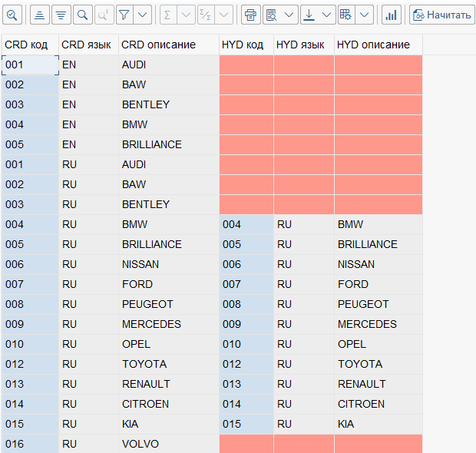This screenshot has height=453, width=476.
Task: Select the HYD язык column header
Action: click(304, 45)
